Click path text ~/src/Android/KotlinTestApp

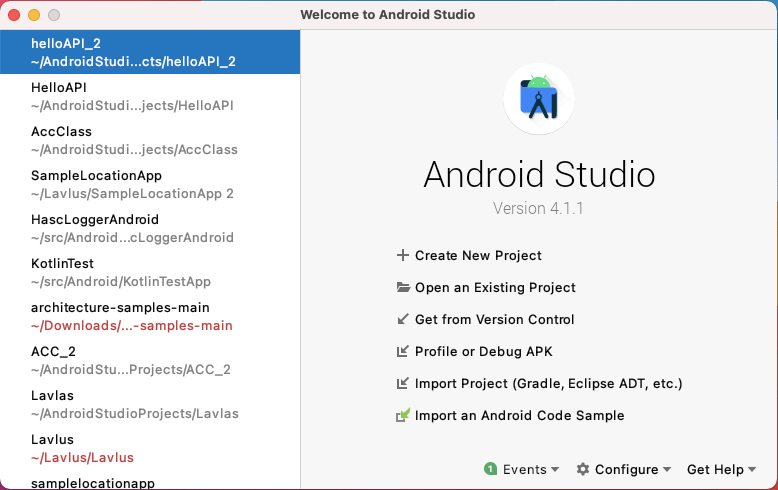click(x=121, y=282)
